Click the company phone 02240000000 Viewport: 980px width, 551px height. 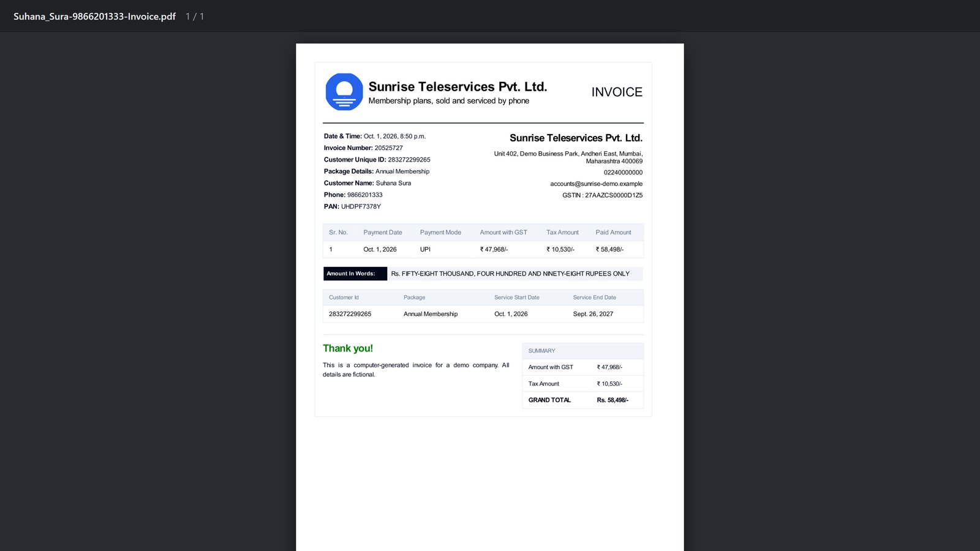point(623,173)
